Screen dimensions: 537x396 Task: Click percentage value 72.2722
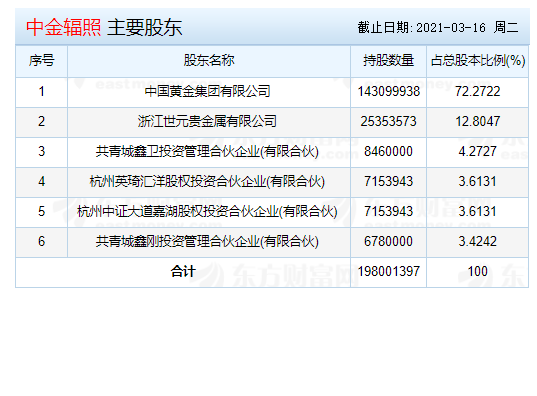tap(478, 91)
